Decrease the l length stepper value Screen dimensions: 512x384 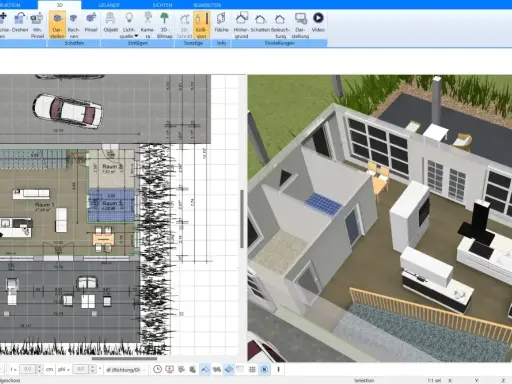tap(39, 371)
